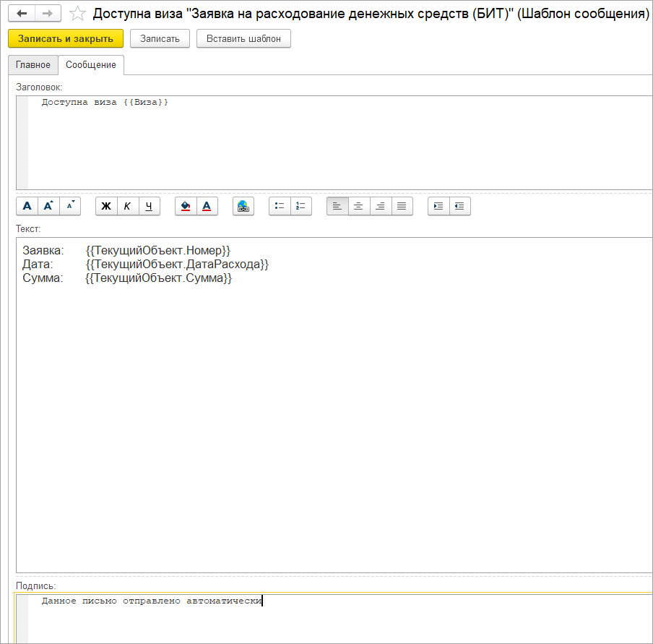
Task: Insert a hyperlink into the text
Action: (x=243, y=206)
